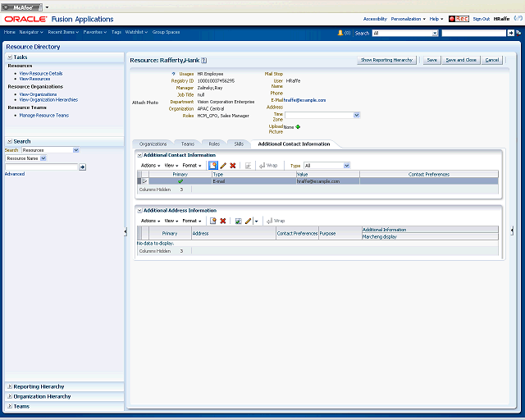Collapse the Tasks panel
525x420 pixels.
pyautogui.click(x=10, y=57)
